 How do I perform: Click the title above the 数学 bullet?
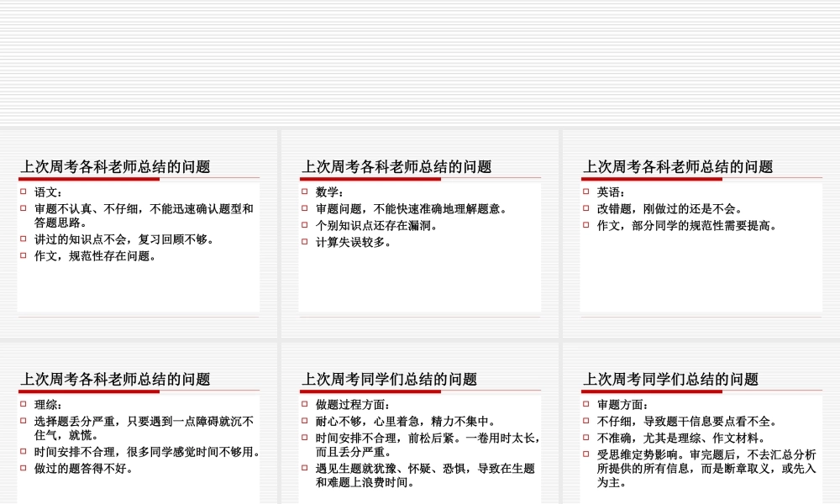396,167
